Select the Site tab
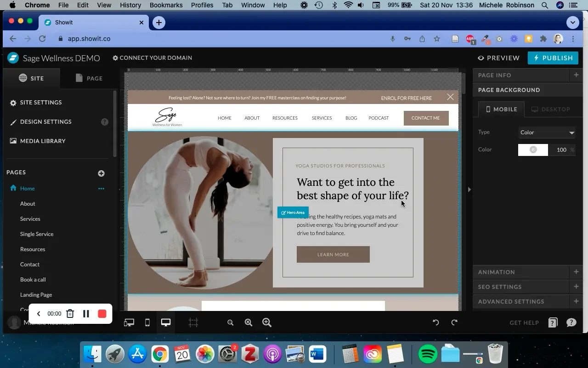Viewport: 588px width, 368px height. [x=31, y=78]
